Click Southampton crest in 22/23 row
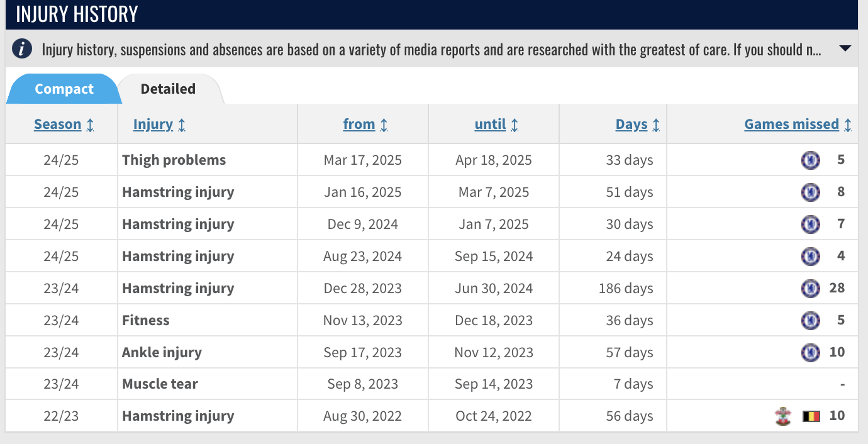868x444 pixels. 783,416
